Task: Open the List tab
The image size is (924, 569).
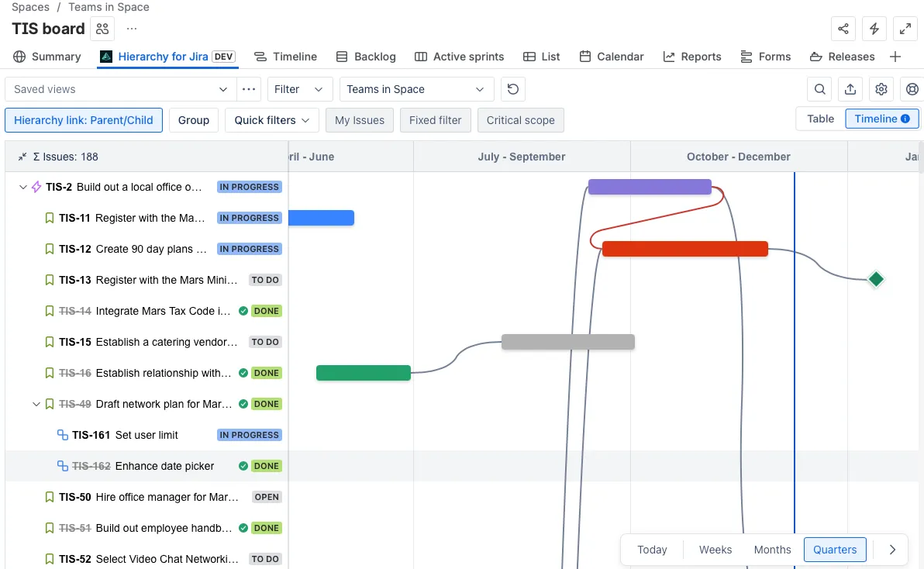Action: click(x=542, y=57)
